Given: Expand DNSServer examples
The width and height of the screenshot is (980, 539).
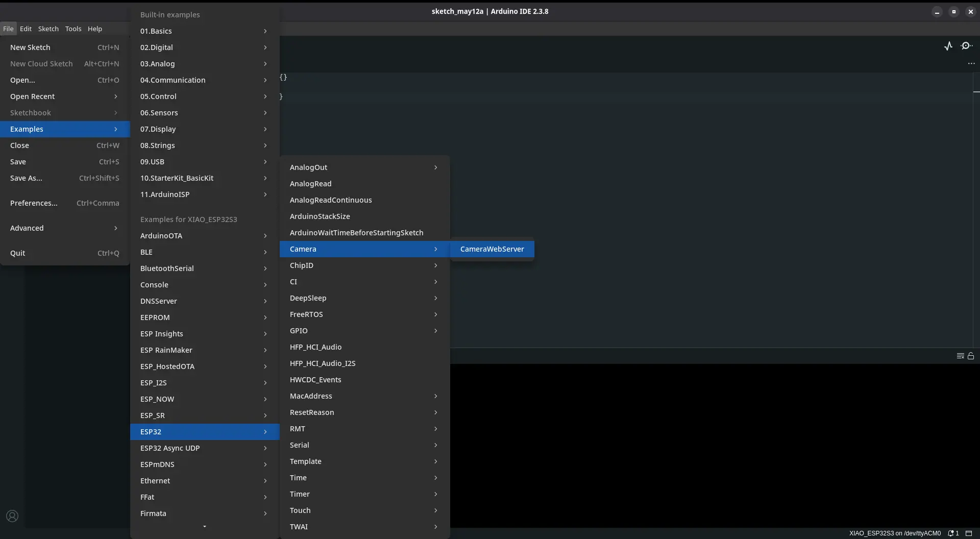Looking at the screenshot, I should [x=205, y=301].
